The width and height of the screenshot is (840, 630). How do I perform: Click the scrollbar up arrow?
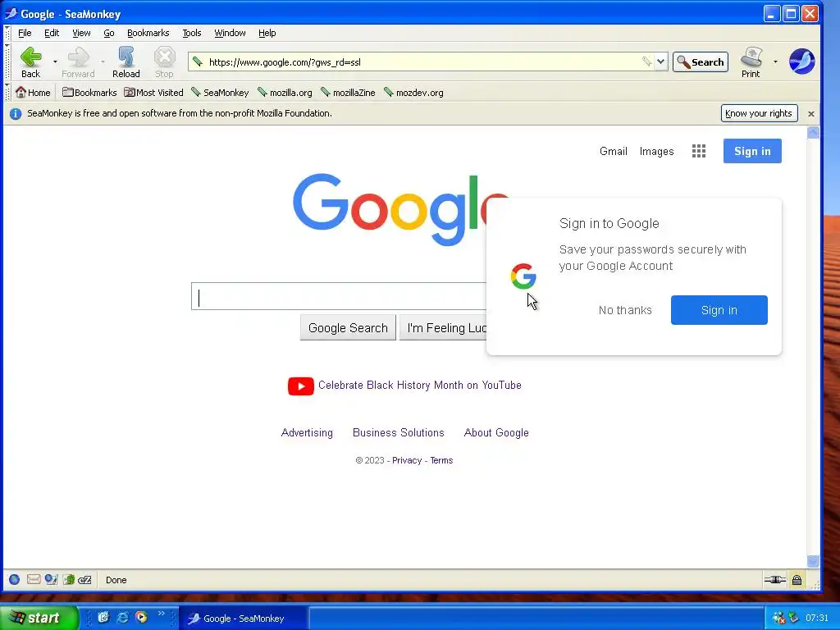[x=813, y=132]
